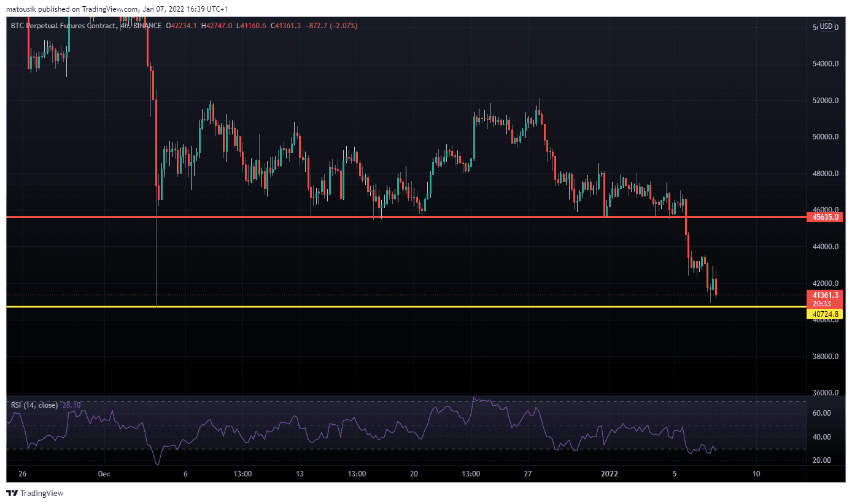
Task: Click the 27 date label on time axis
Action: (x=528, y=474)
